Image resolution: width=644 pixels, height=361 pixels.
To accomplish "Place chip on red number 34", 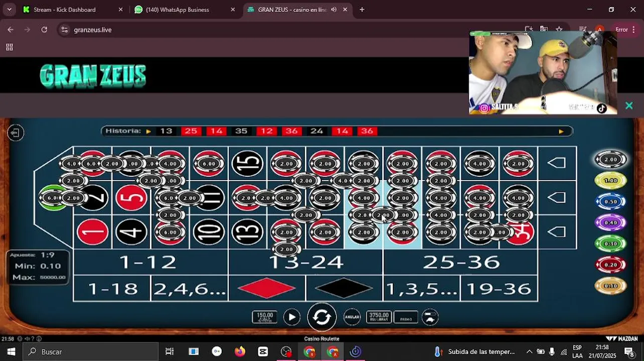I will coord(522,232).
